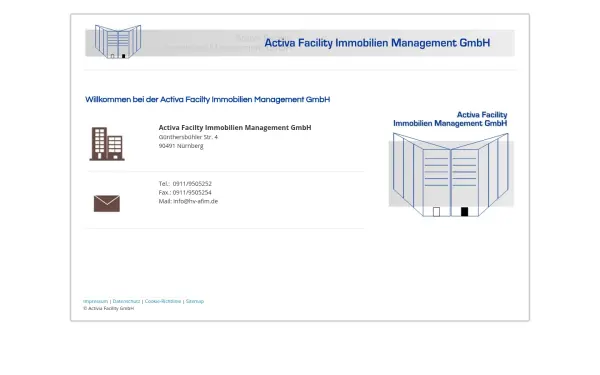Viewport: 600px width, 375px height.
Task: Click the large building logo image
Action: click(451, 174)
